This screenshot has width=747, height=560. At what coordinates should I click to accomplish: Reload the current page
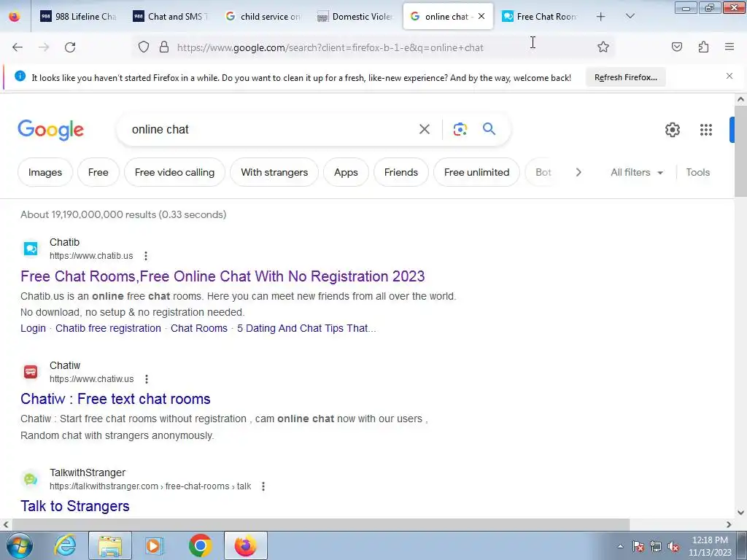click(x=70, y=47)
